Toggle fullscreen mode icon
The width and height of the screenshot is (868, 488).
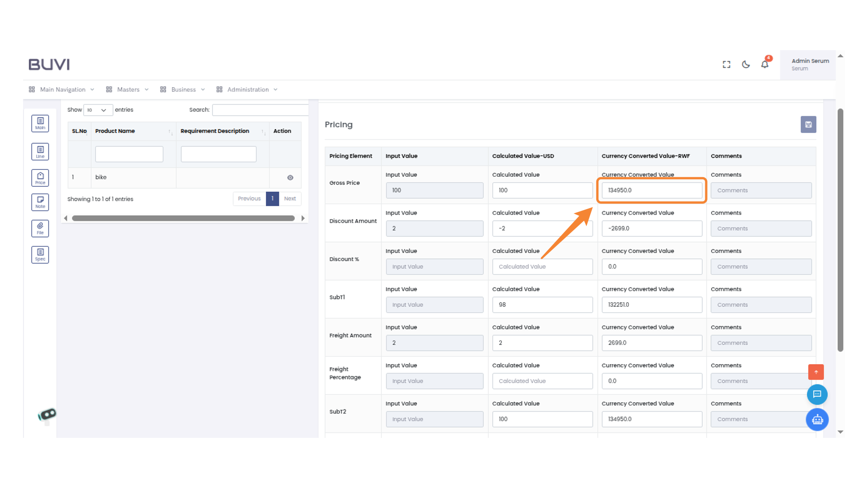pos(726,65)
